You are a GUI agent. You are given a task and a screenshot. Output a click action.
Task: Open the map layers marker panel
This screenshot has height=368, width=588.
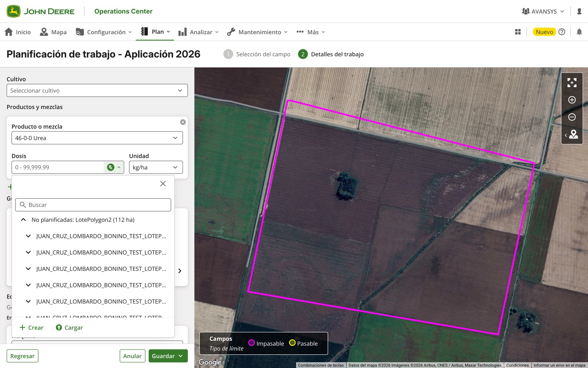point(572,135)
